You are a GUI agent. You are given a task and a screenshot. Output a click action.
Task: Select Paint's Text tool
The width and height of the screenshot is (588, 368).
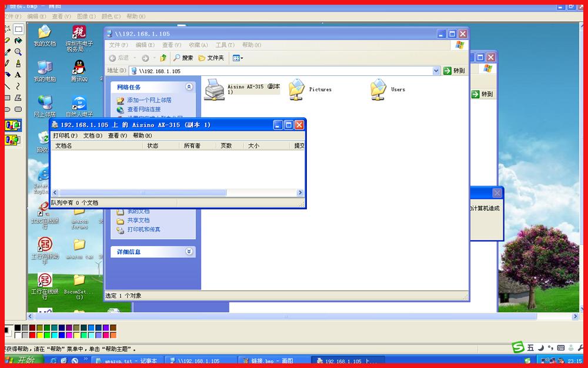(17, 75)
